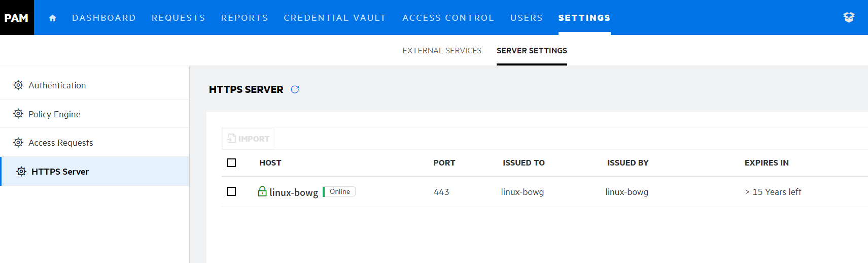The image size is (868, 263).
Task: Click the Import button
Action: coord(248,139)
